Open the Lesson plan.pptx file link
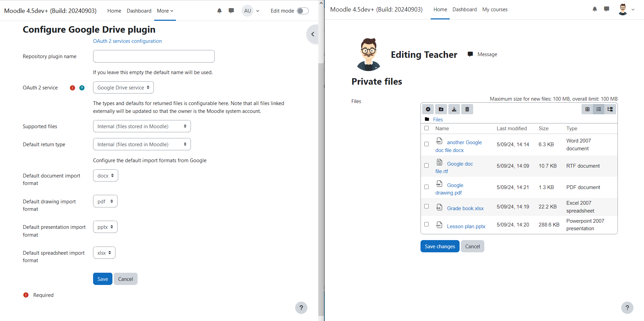644x321 pixels. pyautogui.click(x=466, y=226)
